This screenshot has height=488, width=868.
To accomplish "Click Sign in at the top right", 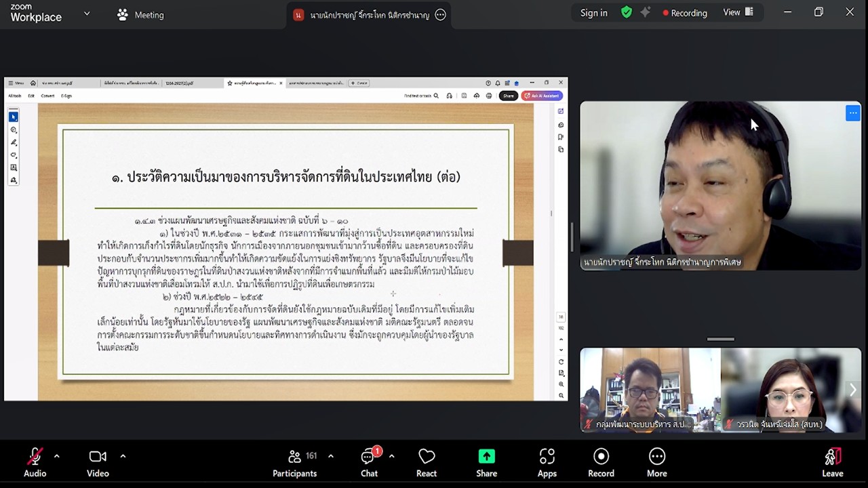I will coord(593,12).
